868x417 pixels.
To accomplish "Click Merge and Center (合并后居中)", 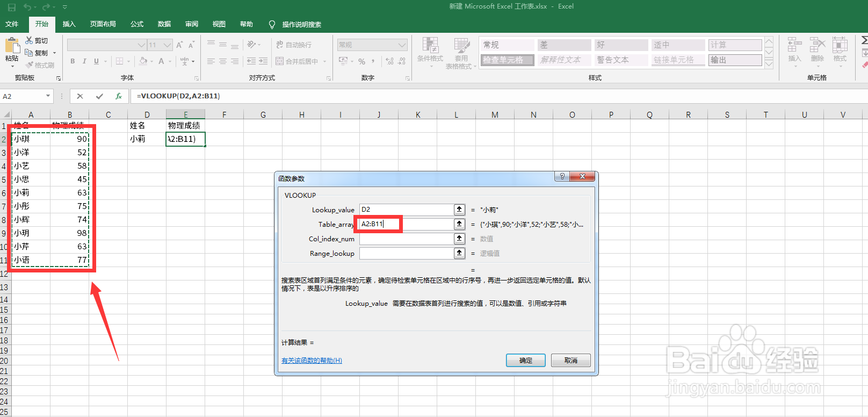I will coord(298,61).
